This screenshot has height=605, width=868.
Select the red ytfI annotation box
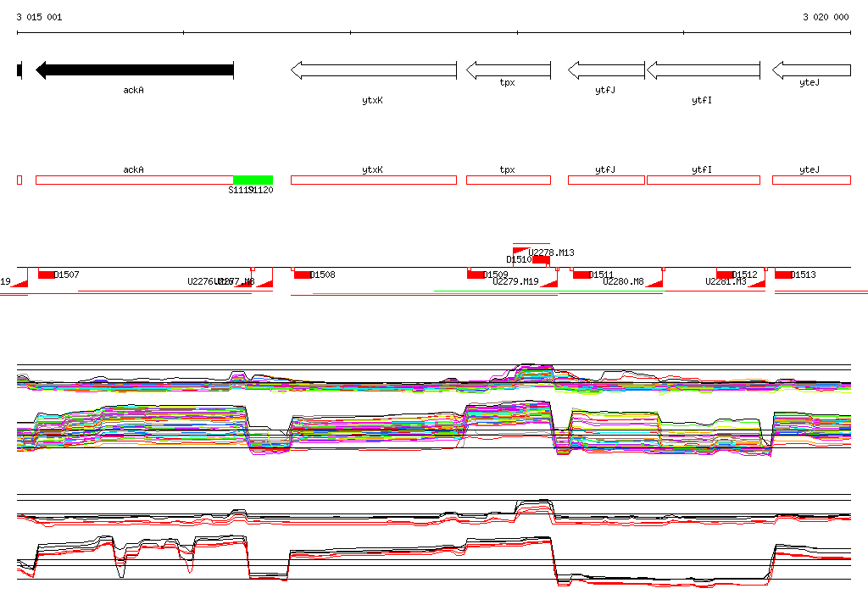pos(704,180)
